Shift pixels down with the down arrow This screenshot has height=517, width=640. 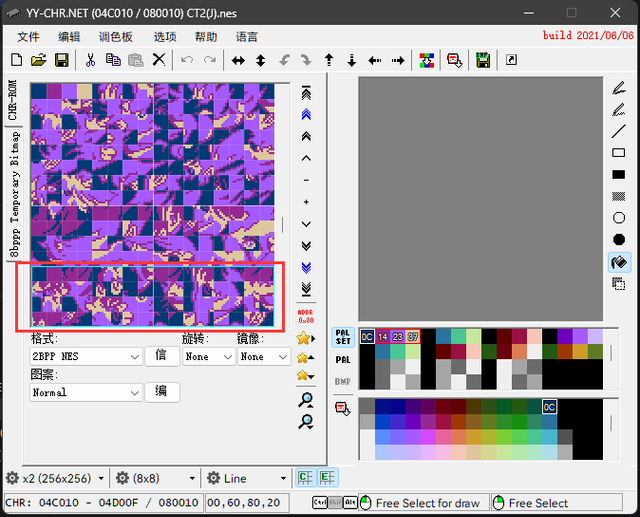tap(351, 60)
